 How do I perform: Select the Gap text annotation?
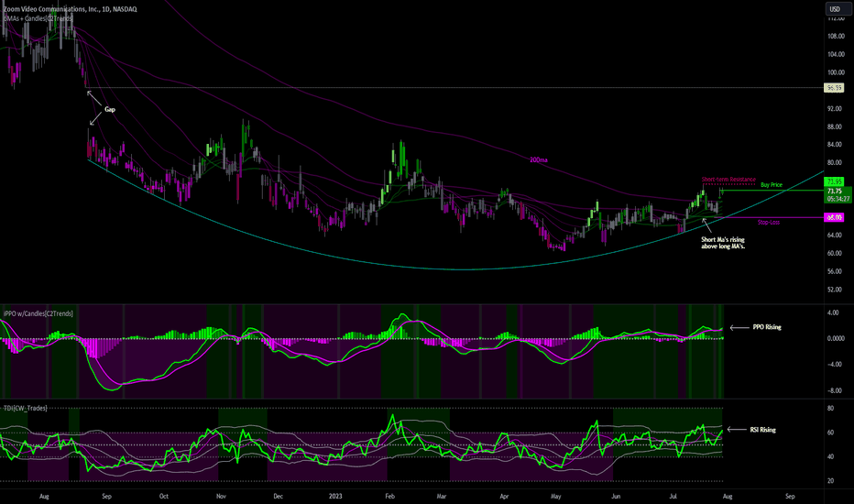tap(109, 110)
